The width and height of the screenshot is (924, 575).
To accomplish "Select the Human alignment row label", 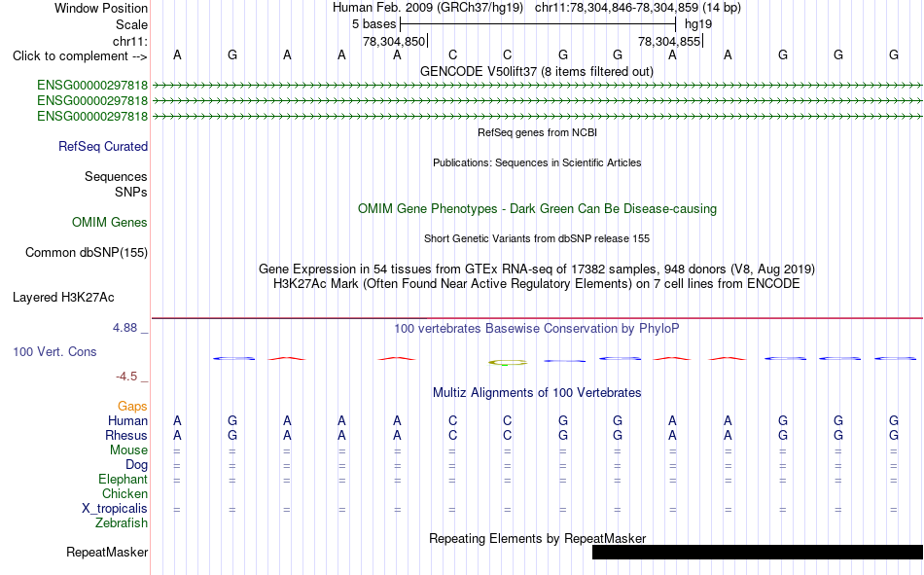I will (x=127, y=421).
